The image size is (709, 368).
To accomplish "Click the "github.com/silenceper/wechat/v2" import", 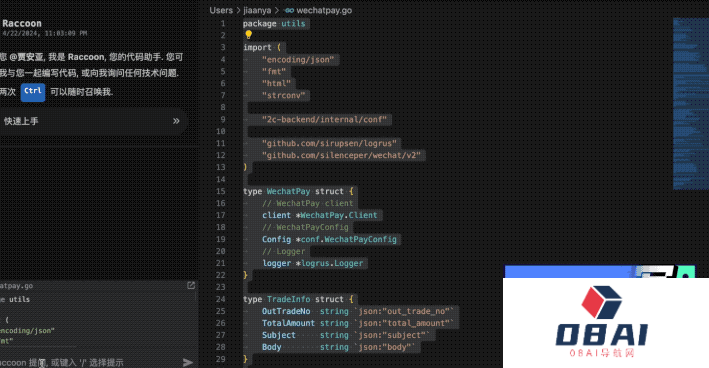I will [x=341, y=156].
